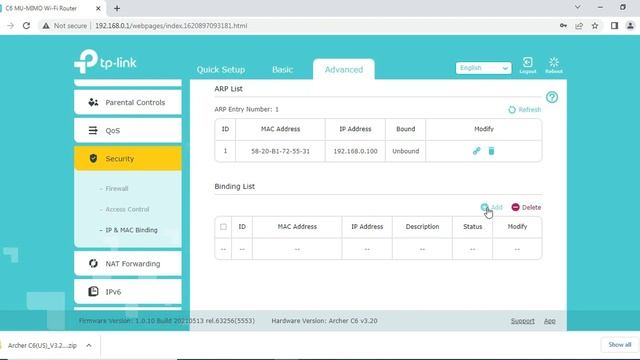Click MAC address 58-20-B1-72-55-31

pyautogui.click(x=280, y=151)
